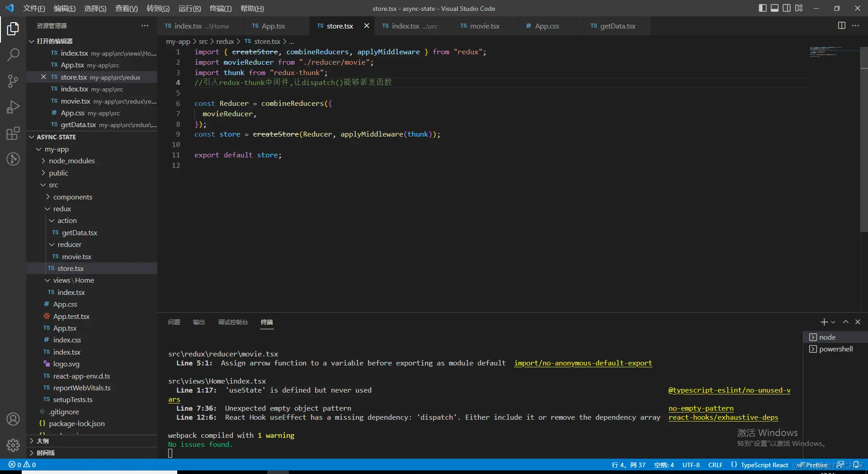Viewport: 868px width, 474px height.
Task: Open the 编辑(E) menu
Action: point(65,8)
